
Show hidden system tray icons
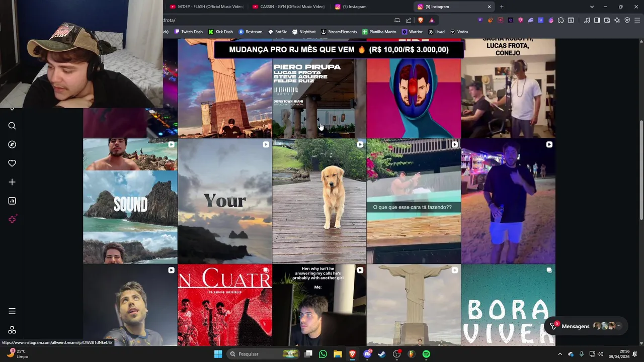[560, 354]
